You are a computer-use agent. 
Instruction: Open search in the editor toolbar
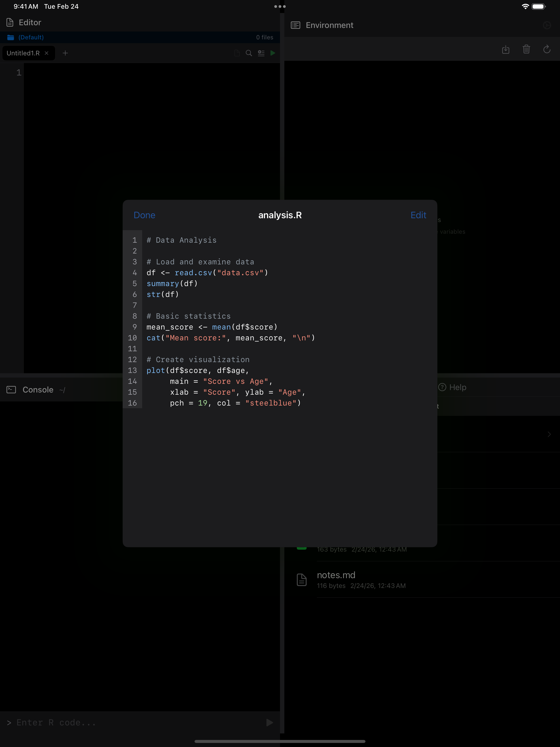(x=249, y=53)
